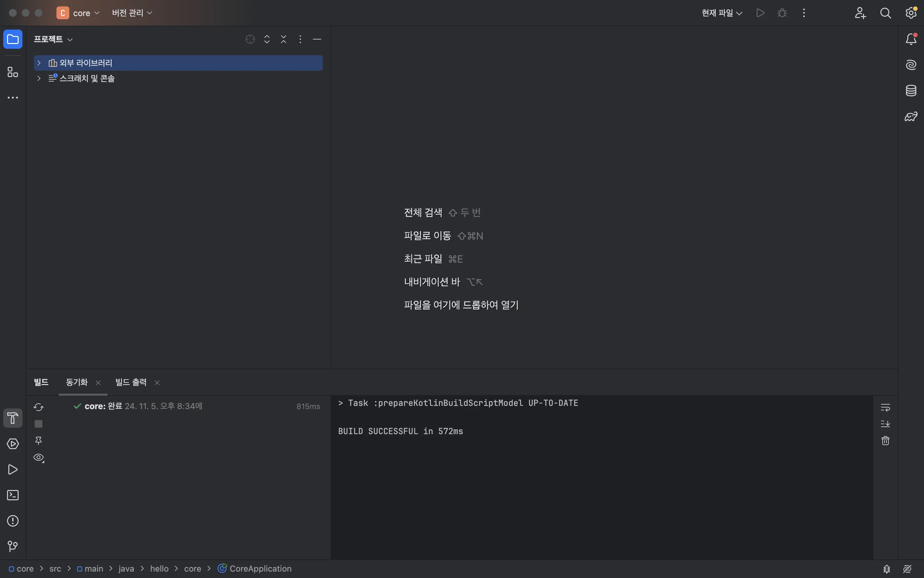This screenshot has width=924, height=578.
Task: Select 스크래치 및 콘솔 in project tree
Action: point(178,78)
